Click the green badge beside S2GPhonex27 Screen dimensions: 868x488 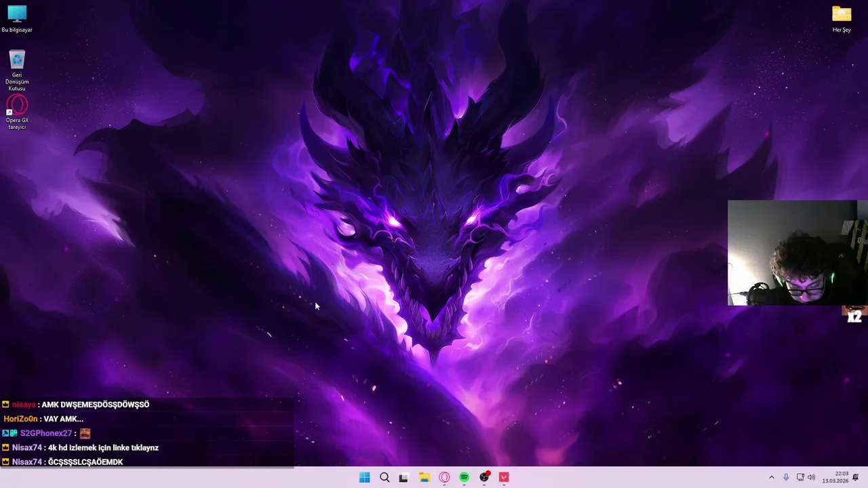coord(14,433)
